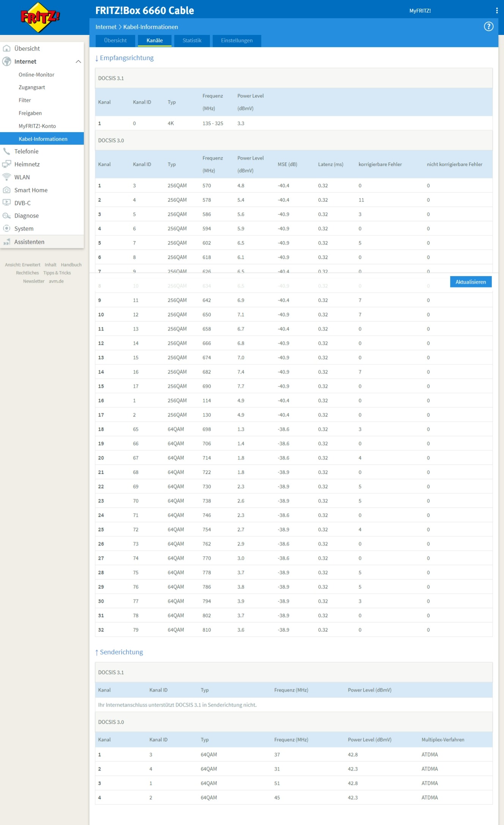Click the 'MSE (dB)' column header
504x825 pixels.
287,164
